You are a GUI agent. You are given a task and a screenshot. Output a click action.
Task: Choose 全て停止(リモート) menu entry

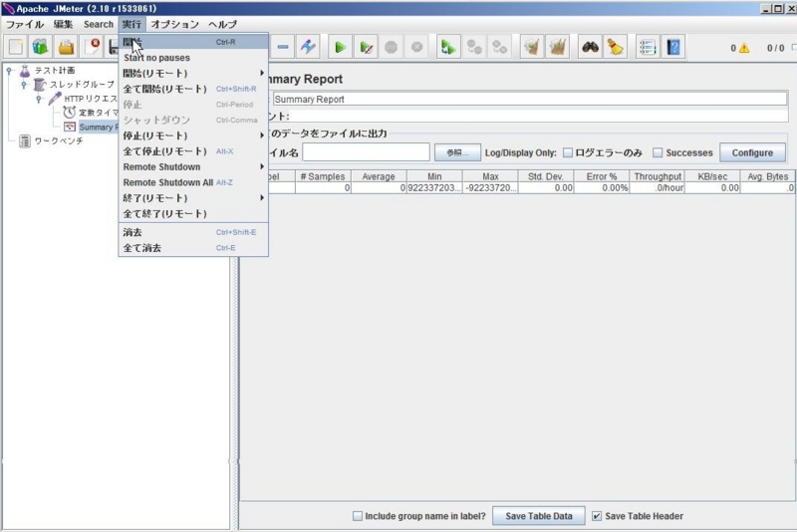point(193,151)
